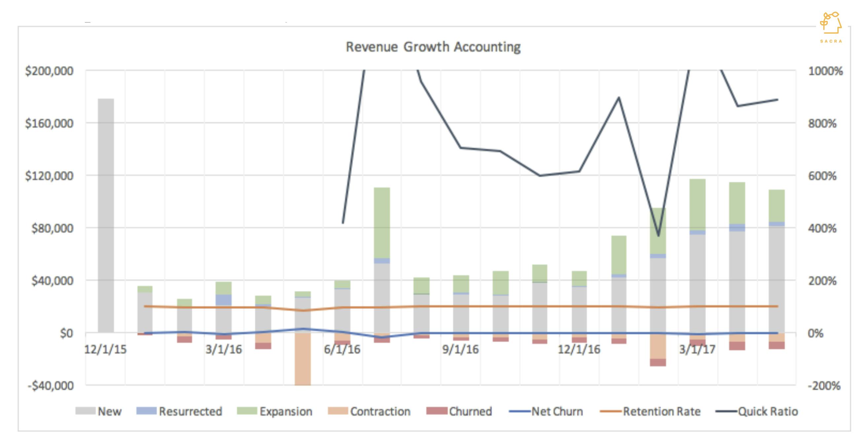Click the $0 axis label

coord(66,333)
